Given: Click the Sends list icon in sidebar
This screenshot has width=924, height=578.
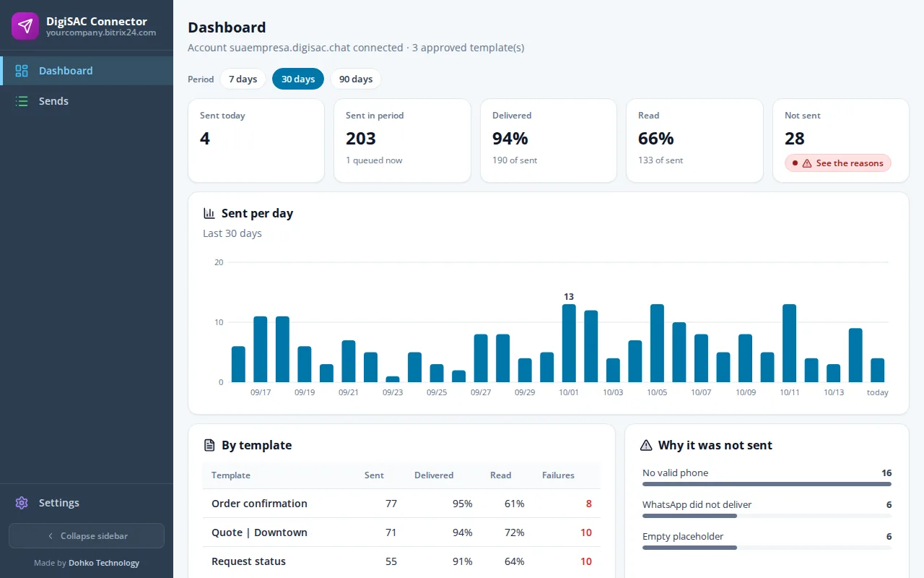Looking at the screenshot, I should tap(22, 101).
